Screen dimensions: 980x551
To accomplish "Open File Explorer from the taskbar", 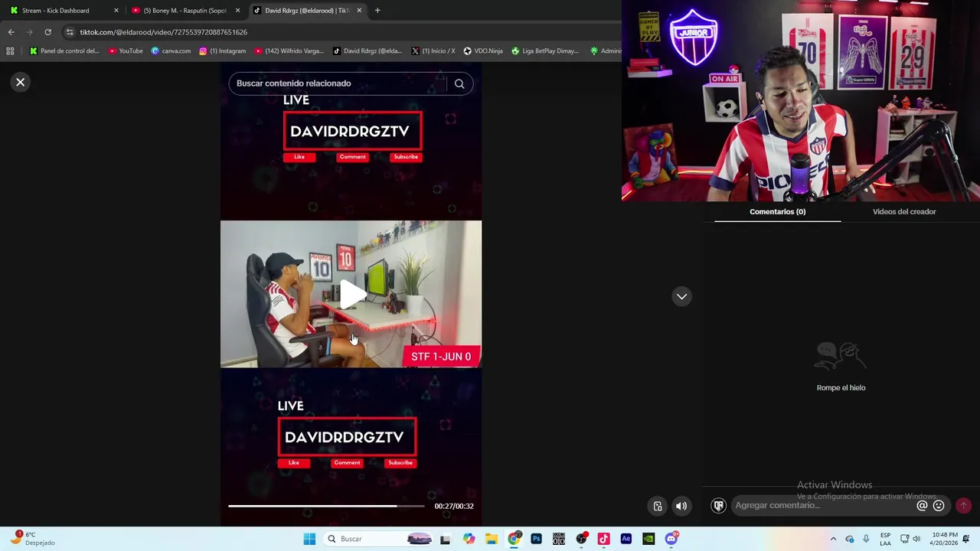I will (491, 539).
